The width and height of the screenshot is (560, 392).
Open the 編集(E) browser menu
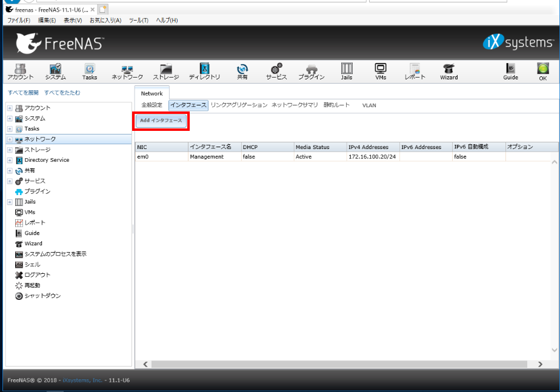[x=47, y=21]
